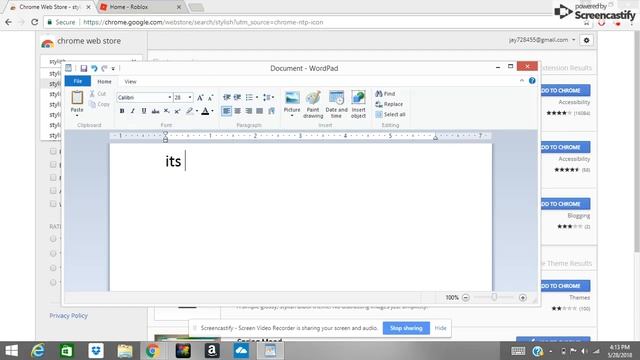The height and width of the screenshot is (360, 640).
Task: Click Hide on the Screencastify sharing bar
Action: (x=440, y=328)
